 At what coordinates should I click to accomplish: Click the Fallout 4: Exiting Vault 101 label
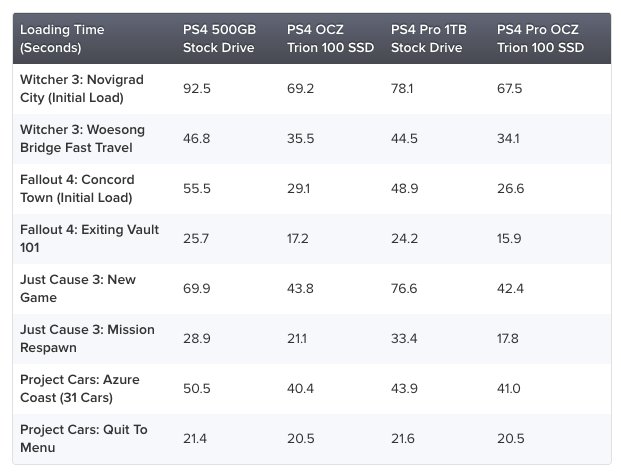point(90,238)
